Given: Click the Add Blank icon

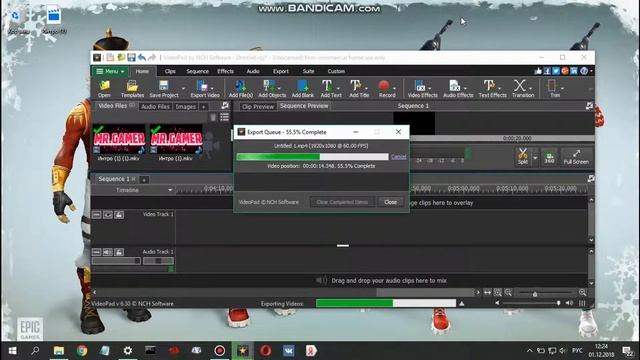Looking at the screenshot, I should pyautogui.click(x=302, y=88).
